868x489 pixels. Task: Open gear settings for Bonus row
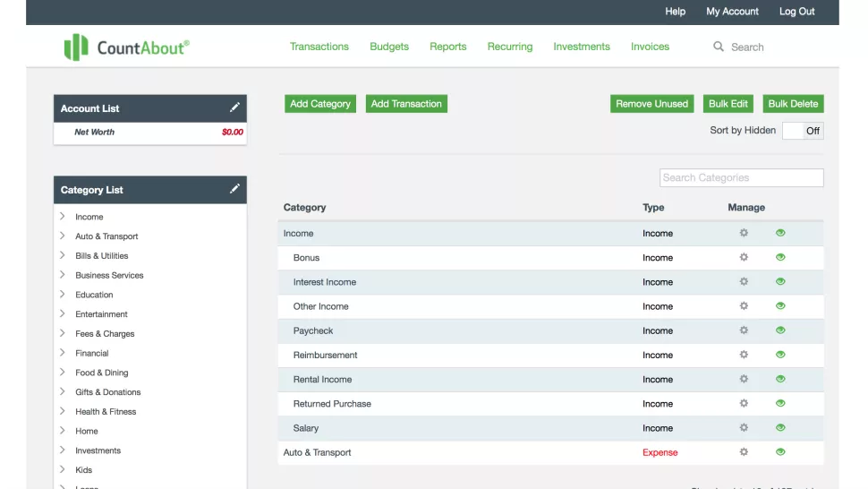pyautogui.click(x=744, y=257)
